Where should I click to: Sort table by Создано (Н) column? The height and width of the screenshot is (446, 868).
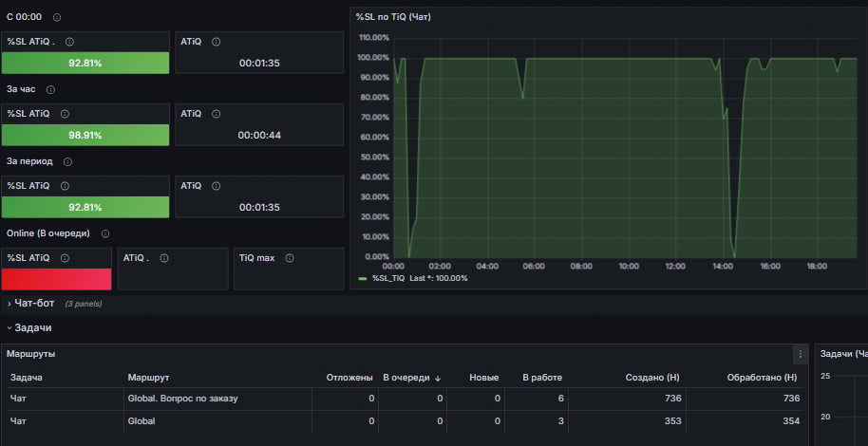(652, 378)
